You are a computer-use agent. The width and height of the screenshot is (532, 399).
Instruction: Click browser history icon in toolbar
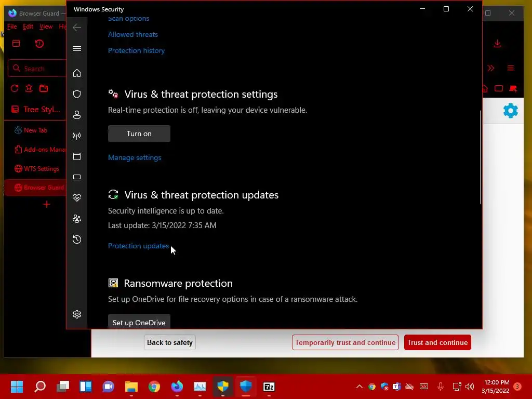(x=39, y=44)
